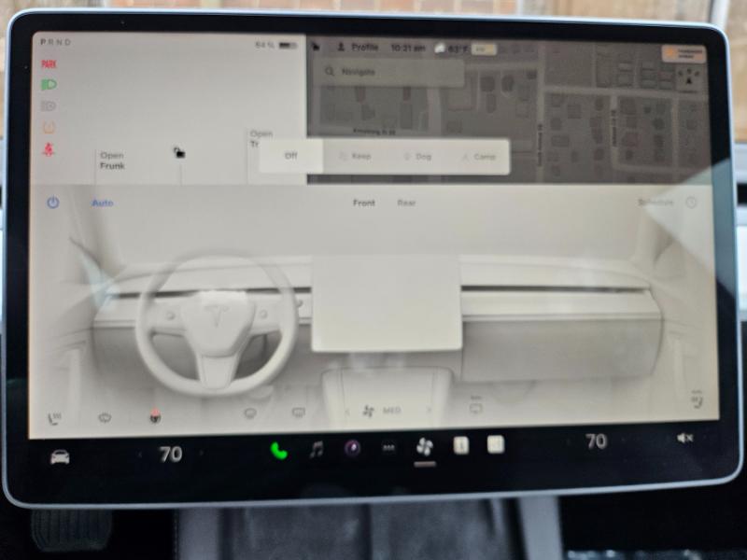The width and height of the screenshot is (747, 560).
Task: Unmute the volume speaker icon
Action: [x=684, y=438]
